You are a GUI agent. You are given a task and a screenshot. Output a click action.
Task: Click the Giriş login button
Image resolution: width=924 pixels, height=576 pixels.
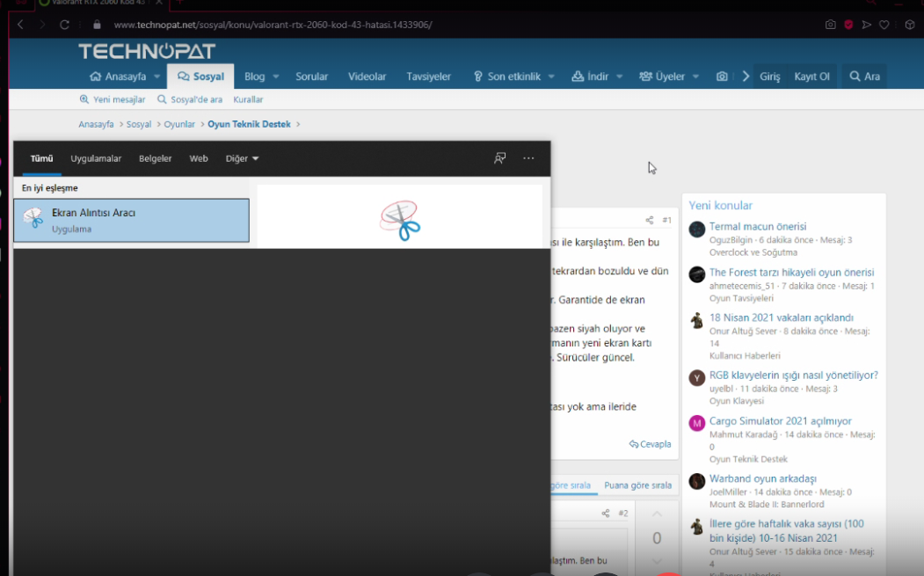769,77
